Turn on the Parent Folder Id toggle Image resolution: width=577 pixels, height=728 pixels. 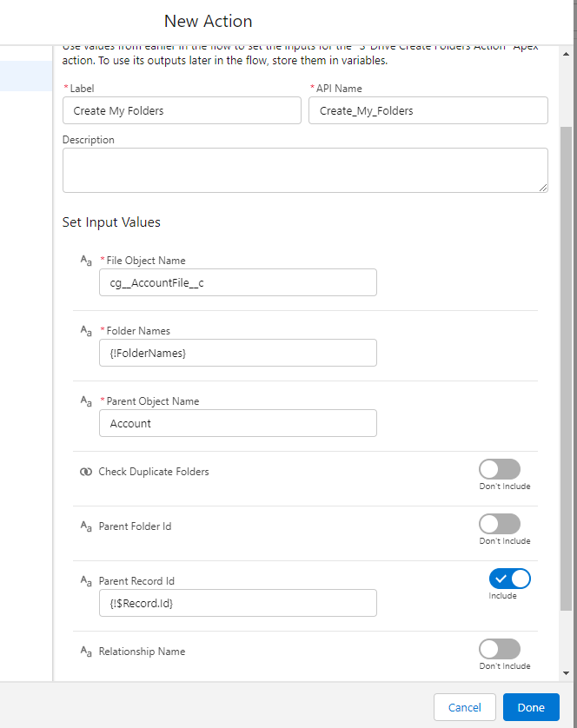[500, 524]
